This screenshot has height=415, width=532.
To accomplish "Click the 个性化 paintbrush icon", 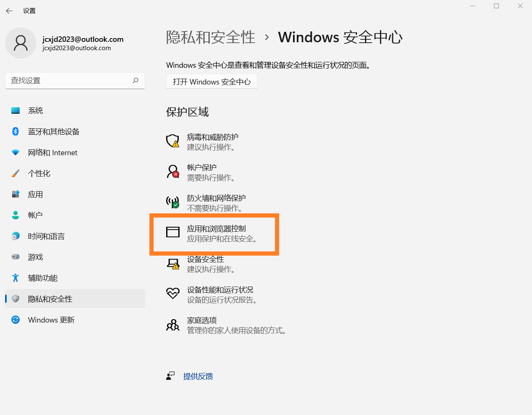I will pyautogui.click(x=15, y=173).
